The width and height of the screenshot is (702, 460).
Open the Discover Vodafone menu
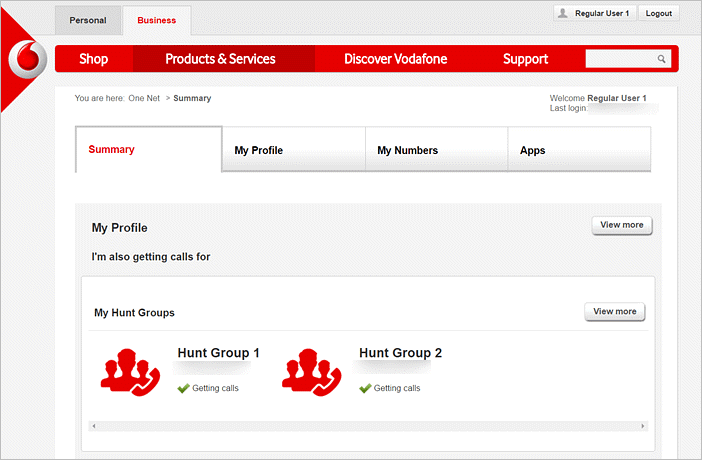pyautogui.click(x=395, y=59)
